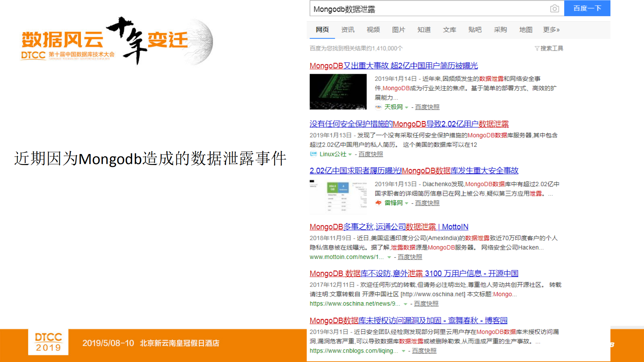Switch to the 视频 tab

coord(373,30)
